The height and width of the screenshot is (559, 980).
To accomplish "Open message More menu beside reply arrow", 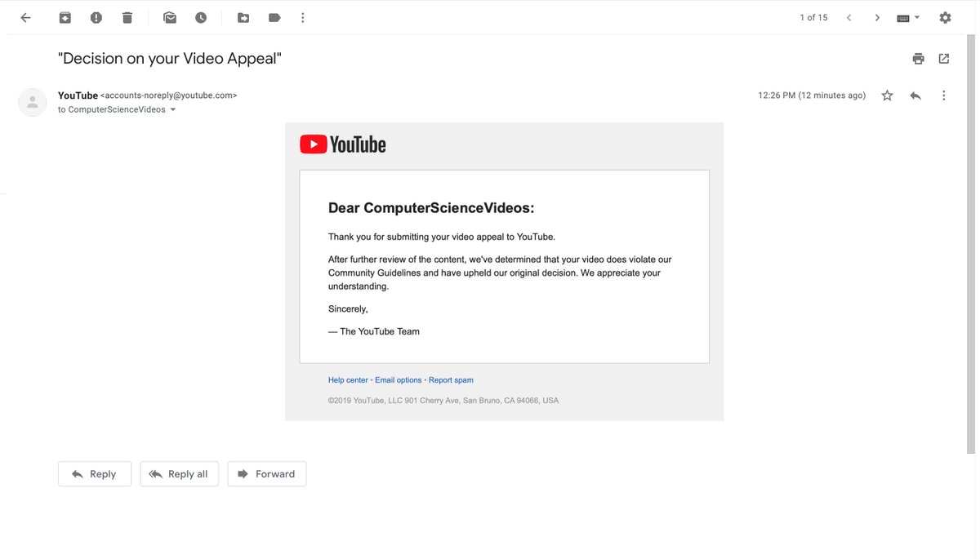I will pos(944,95).
